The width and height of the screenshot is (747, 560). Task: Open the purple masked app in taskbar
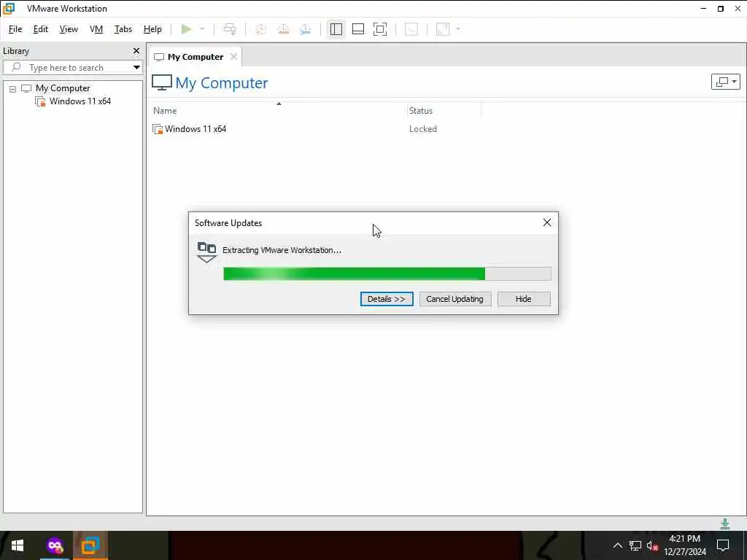(x=55, y=545)
